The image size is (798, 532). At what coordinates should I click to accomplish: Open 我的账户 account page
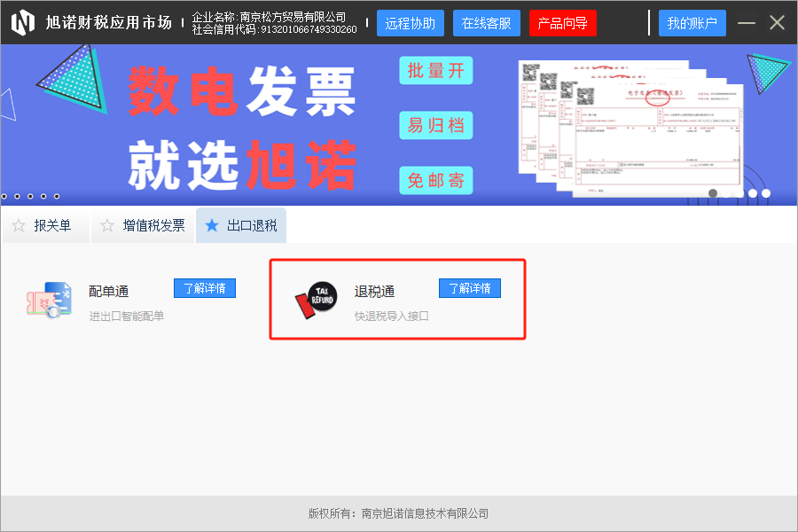[692, 23]
